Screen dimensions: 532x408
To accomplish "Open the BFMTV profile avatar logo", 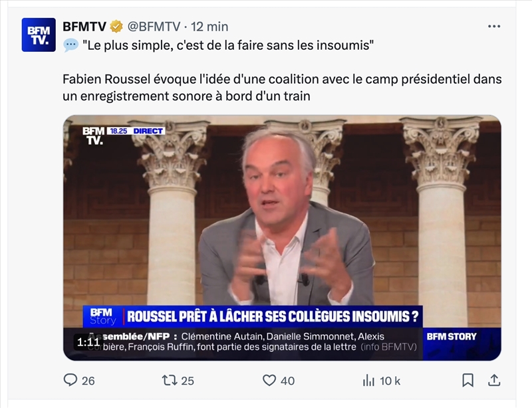I will [39, 35].
